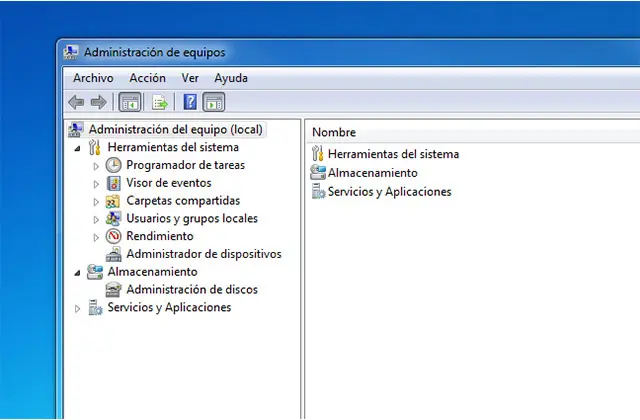Open Help with the blue question mark icon
Viewport: 640px width, 420px height.
coord(190,102)
